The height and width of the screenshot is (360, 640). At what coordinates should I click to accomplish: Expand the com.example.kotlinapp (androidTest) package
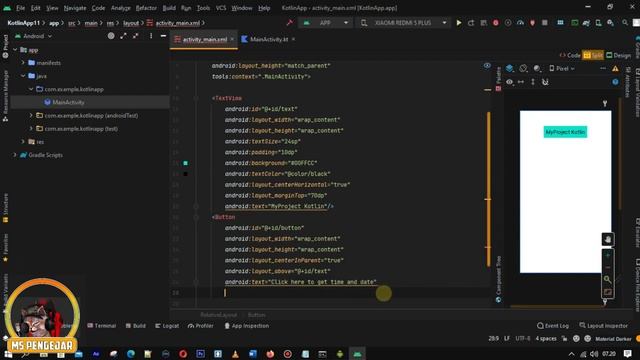click(31, 116)
